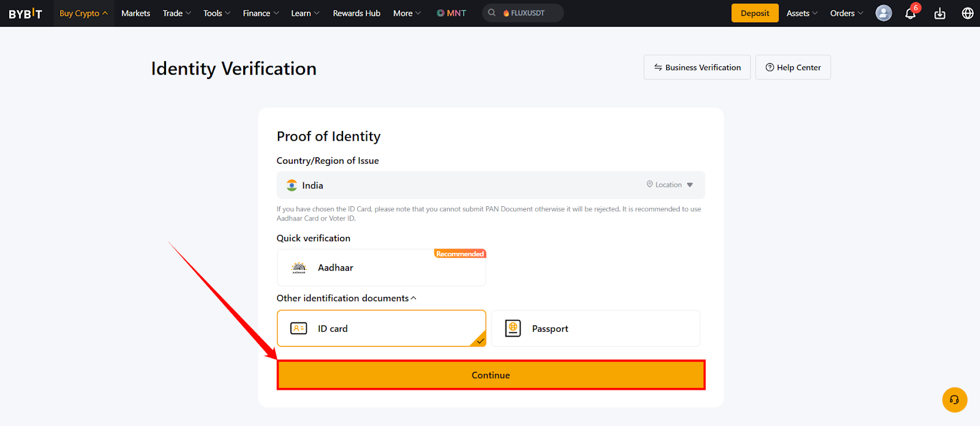Open the user profile avatar

883,13
